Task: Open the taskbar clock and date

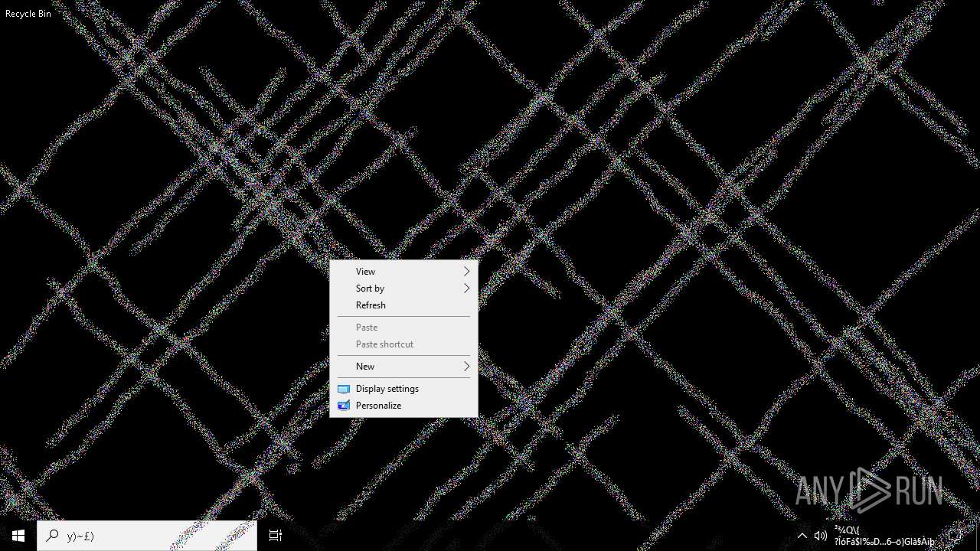Action: pyautogui.click(x=884, y=536)
